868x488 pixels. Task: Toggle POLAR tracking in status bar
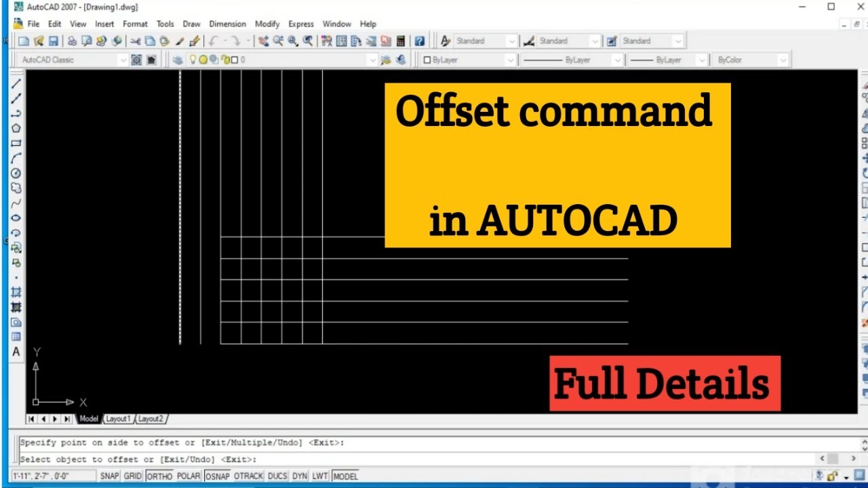189,476
